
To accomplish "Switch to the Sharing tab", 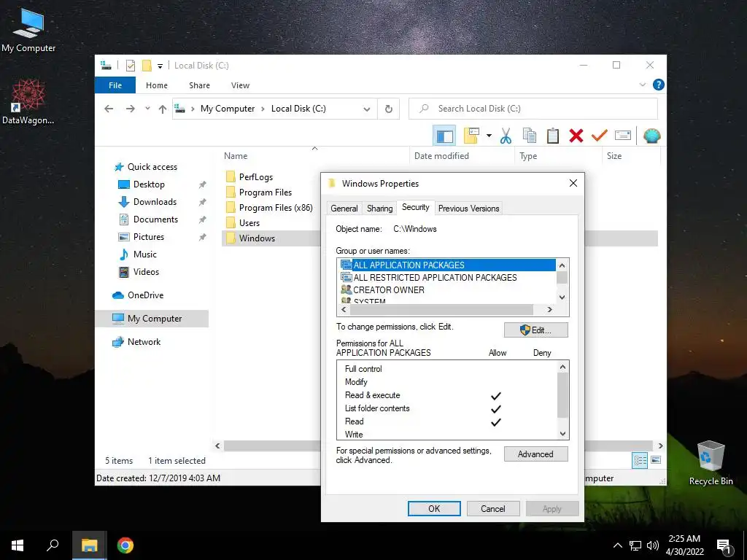I will (379, 209).
